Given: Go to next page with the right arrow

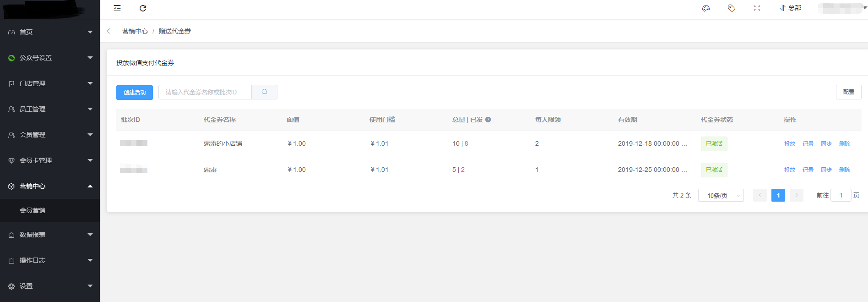Looking at the screenshot, I should 797,195.
